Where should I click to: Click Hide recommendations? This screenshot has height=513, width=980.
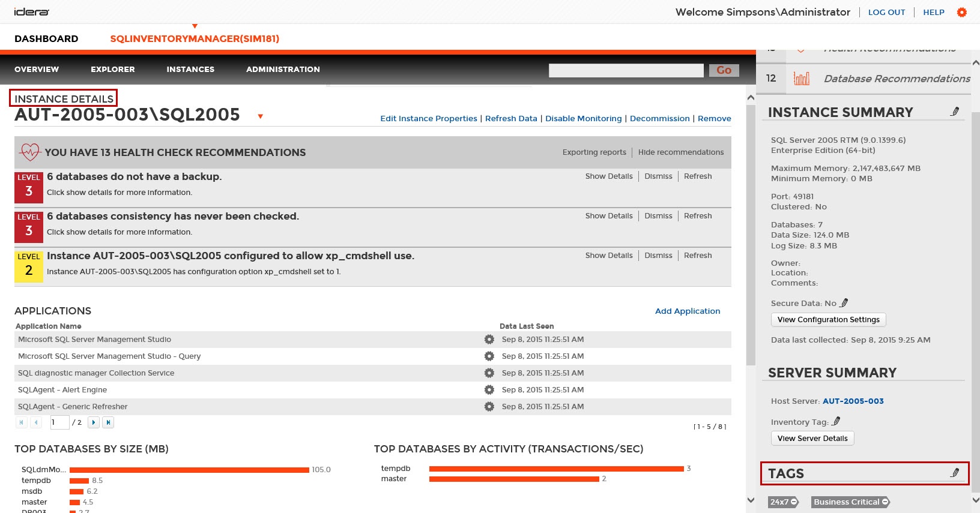(681, 152)
